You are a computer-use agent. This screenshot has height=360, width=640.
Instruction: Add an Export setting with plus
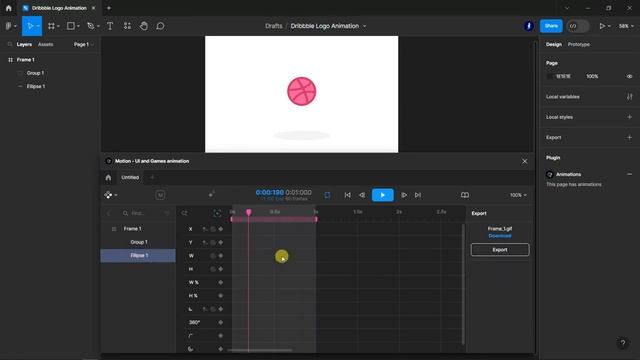(629, 138)
